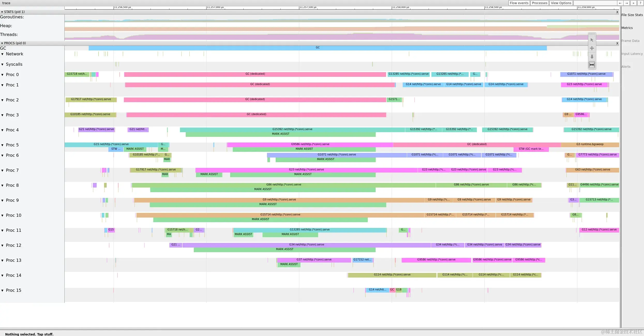This screenshot has width=644, height=336.
Task: Open help via question mark button
Action: point(640,3)
